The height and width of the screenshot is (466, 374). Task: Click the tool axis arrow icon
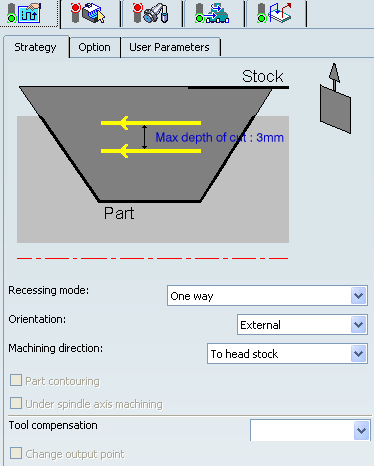335,98
